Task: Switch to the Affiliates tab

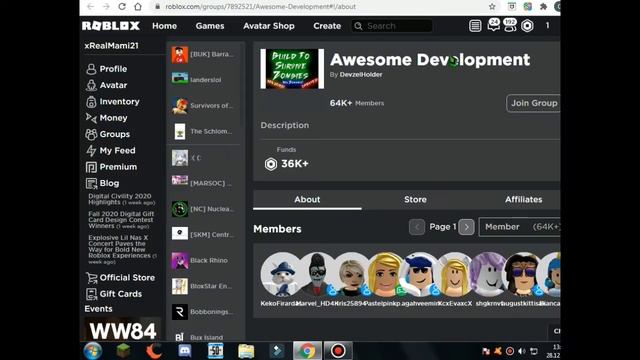Action: click(523, 200)
